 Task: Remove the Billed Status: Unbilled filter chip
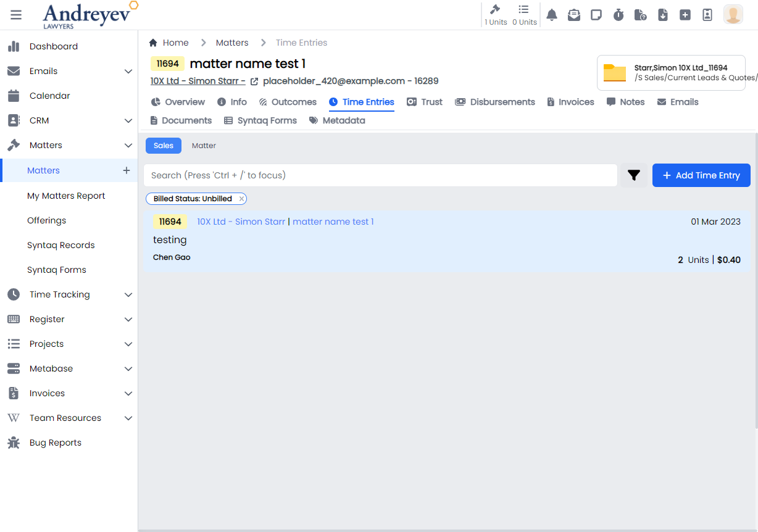tap(242, 199)
